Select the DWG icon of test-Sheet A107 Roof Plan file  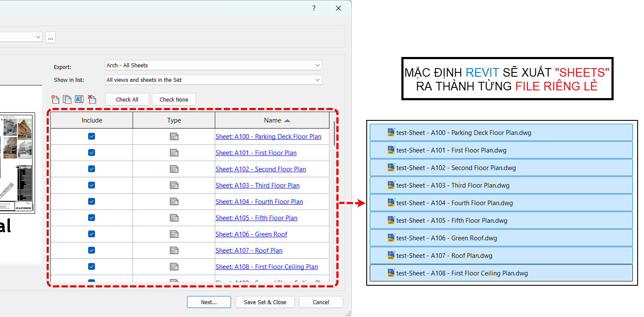click(391, 255)
